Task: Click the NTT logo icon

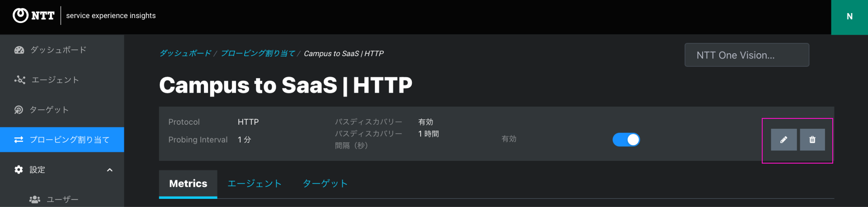Action: 20,15
